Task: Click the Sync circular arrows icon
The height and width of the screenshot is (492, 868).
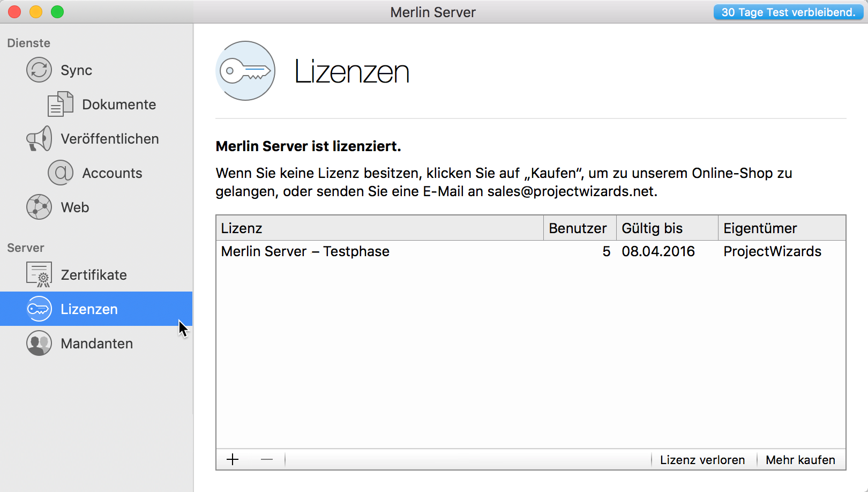Action: point(39,70)
